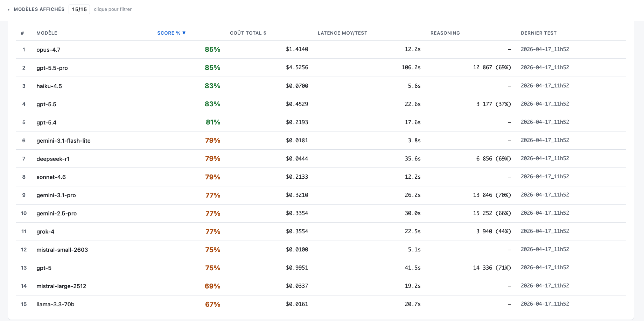Select the deepseek-r1 model name
Viewport: 644px width, 321px height.
pos(53,159)
